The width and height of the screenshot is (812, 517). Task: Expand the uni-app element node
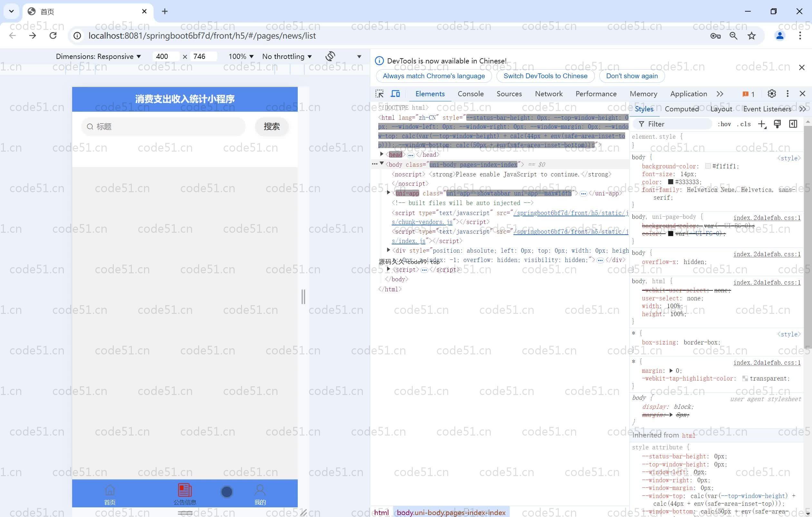pos(389,193)
